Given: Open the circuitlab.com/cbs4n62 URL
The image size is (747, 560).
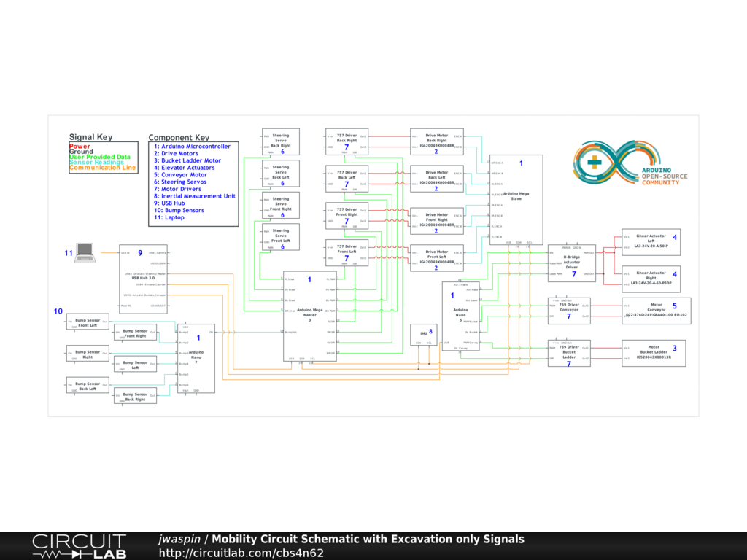Looking at the screenshot, I should 241,553.
